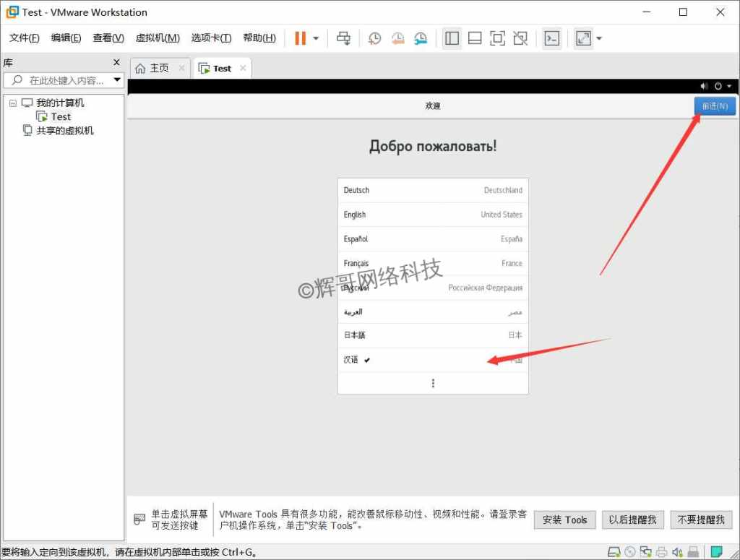Click the sound card status icon
The height and width of the screenshot is (560, 740).
(677, 551)
